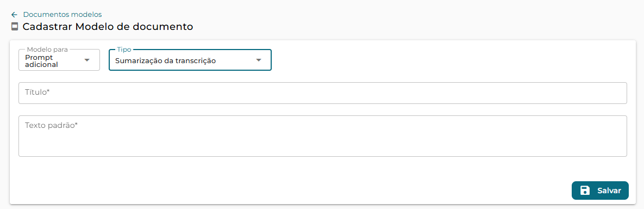Go back to Documentos modelos
Screen dimensions: 644x209
pos(62,15)
